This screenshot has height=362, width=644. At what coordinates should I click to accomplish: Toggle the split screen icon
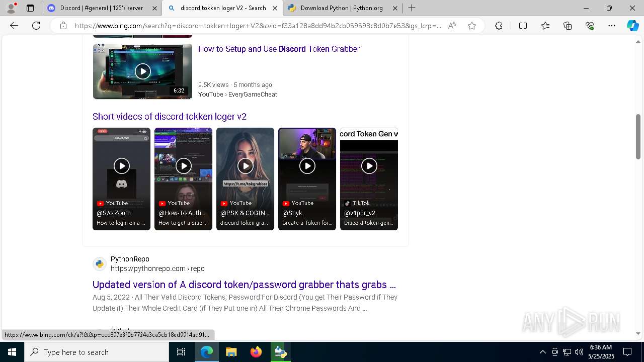click(523, 26)
